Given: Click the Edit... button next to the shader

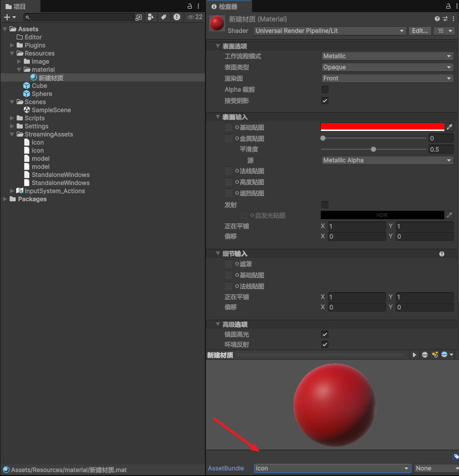Looking at the screenshot, I should point(420,30).
